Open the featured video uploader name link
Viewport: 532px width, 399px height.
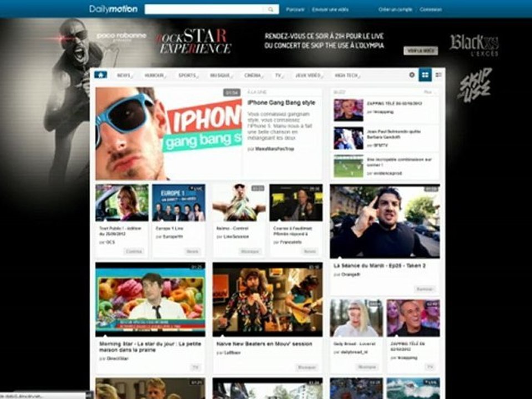[275, 149]
